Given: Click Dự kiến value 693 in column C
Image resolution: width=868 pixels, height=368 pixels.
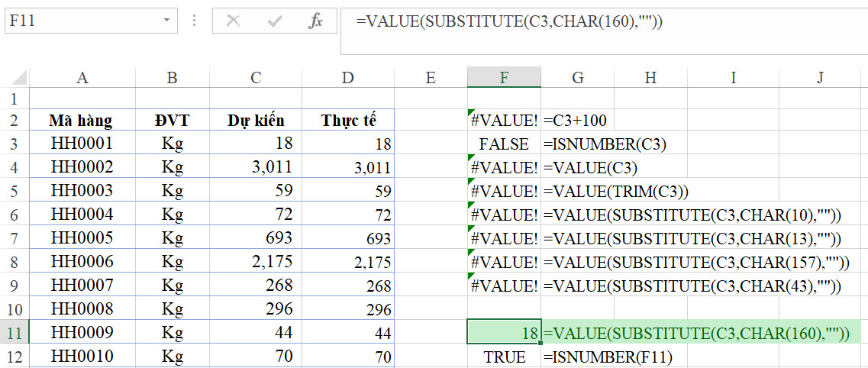Looking at the screenshot, I should coord(255,238).
